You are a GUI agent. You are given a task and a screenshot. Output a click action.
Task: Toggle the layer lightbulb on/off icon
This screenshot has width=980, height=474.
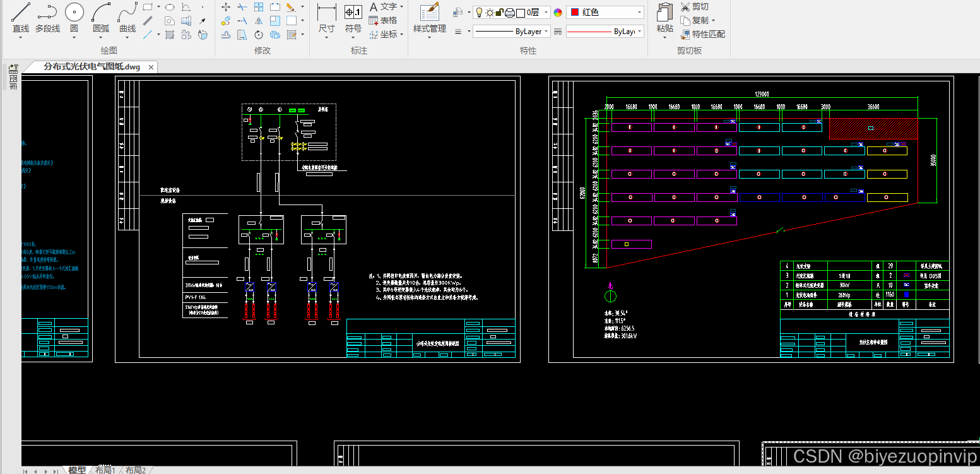click(479, 12)
